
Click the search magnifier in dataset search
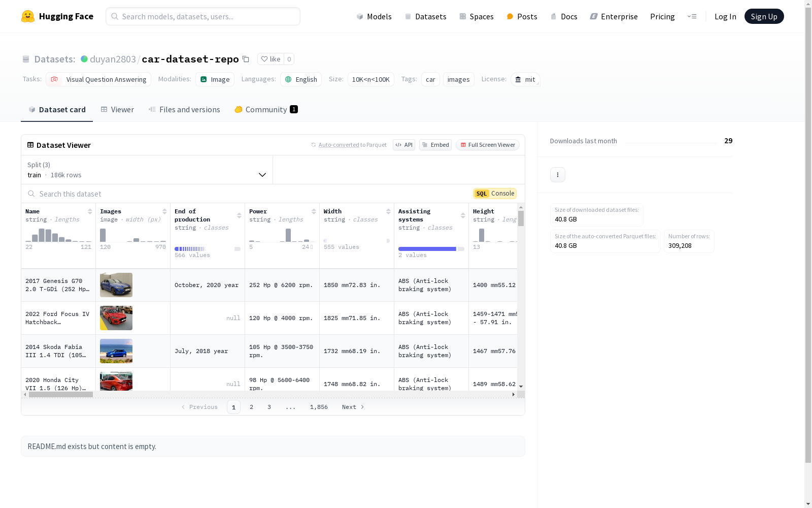31,194
